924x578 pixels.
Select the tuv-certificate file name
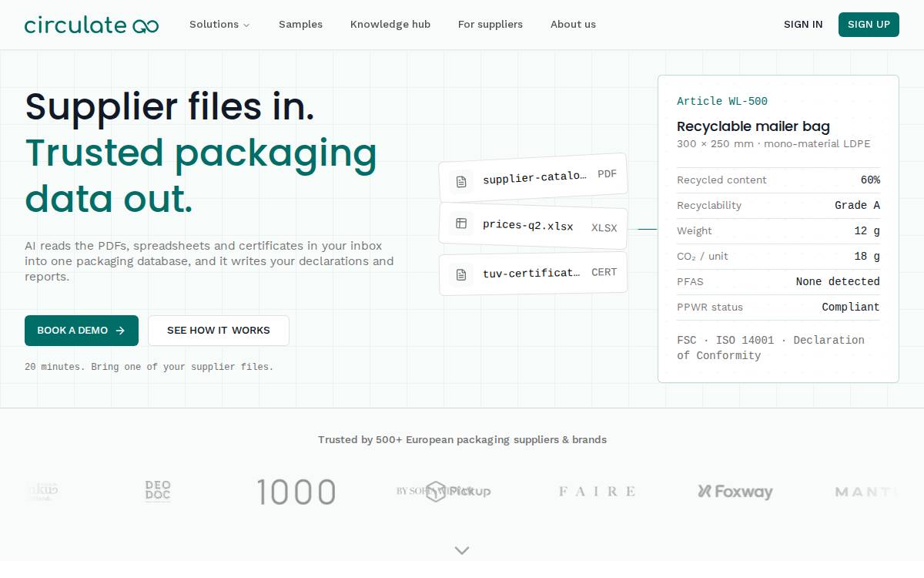[531, 273]
